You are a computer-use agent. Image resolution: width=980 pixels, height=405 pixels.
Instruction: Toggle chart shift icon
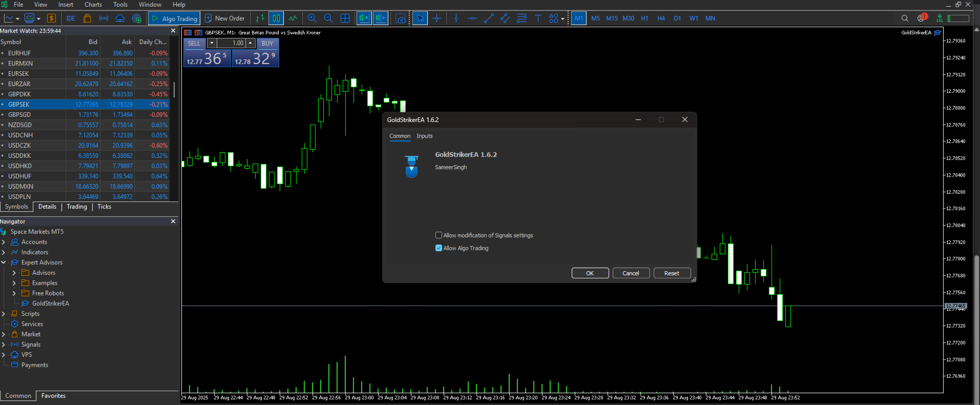point(381,18)
